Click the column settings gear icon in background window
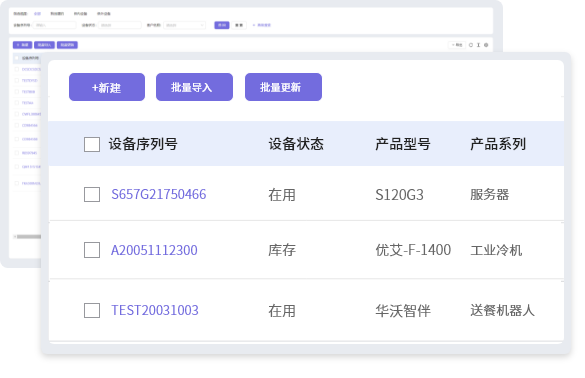Viewport: 585px width, 378px height. coord(486,45)
